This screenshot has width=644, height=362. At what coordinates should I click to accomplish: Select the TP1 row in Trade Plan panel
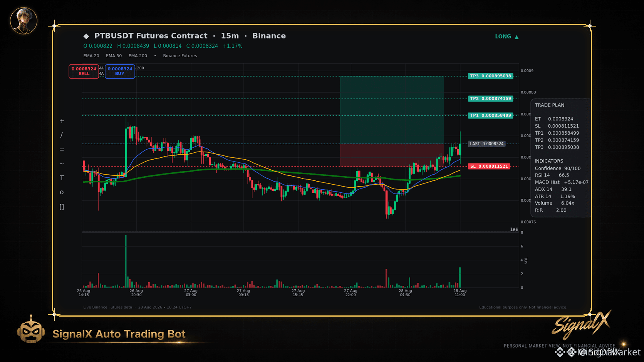point(557,133)
